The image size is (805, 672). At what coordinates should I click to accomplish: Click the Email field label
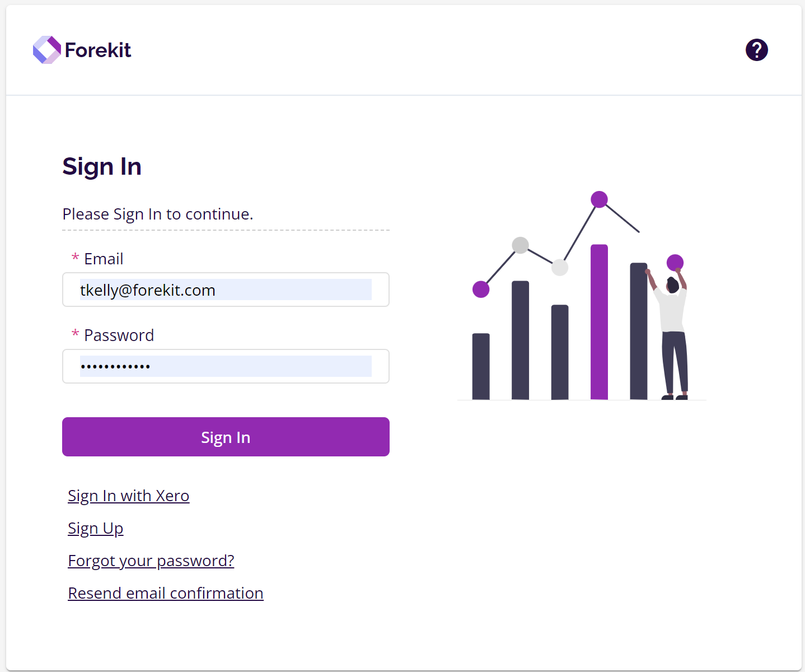(x=104, y=259)
